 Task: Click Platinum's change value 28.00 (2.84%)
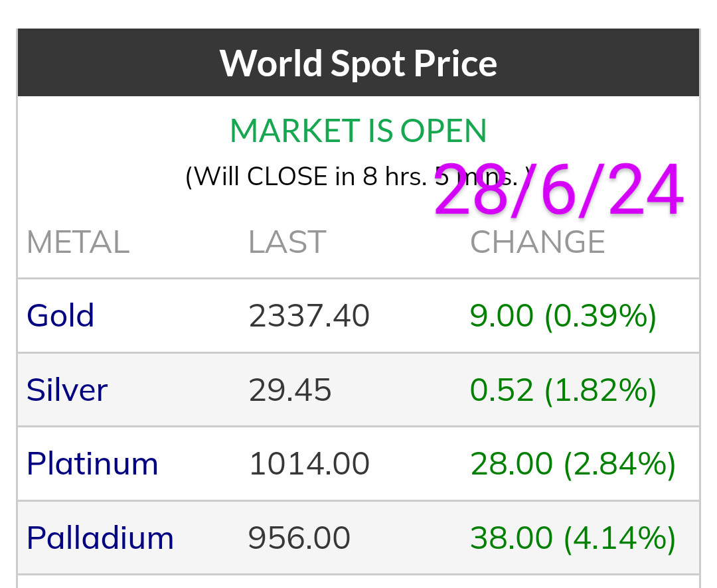point(573,464)
